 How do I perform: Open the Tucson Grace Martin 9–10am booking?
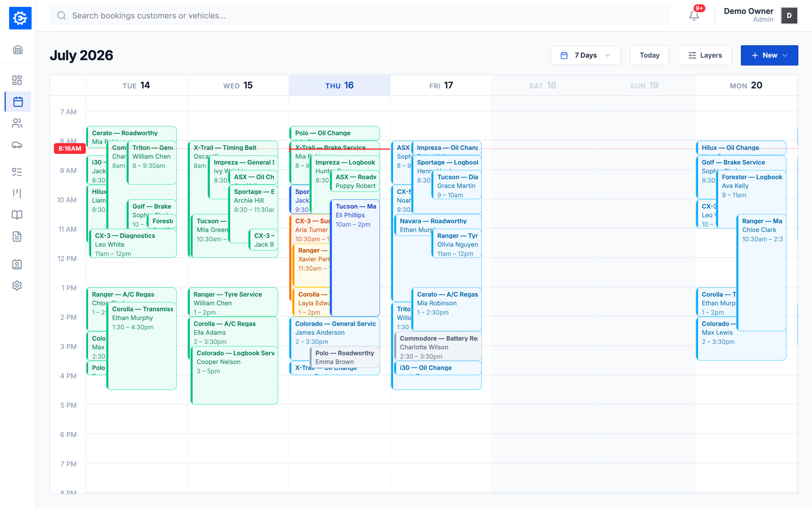click(457, 185)
